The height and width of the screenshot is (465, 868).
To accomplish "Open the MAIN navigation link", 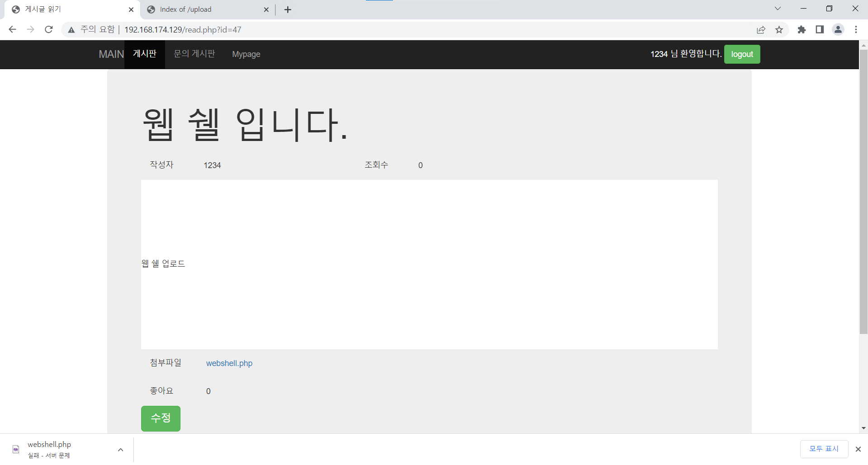I will click(111, 54).
